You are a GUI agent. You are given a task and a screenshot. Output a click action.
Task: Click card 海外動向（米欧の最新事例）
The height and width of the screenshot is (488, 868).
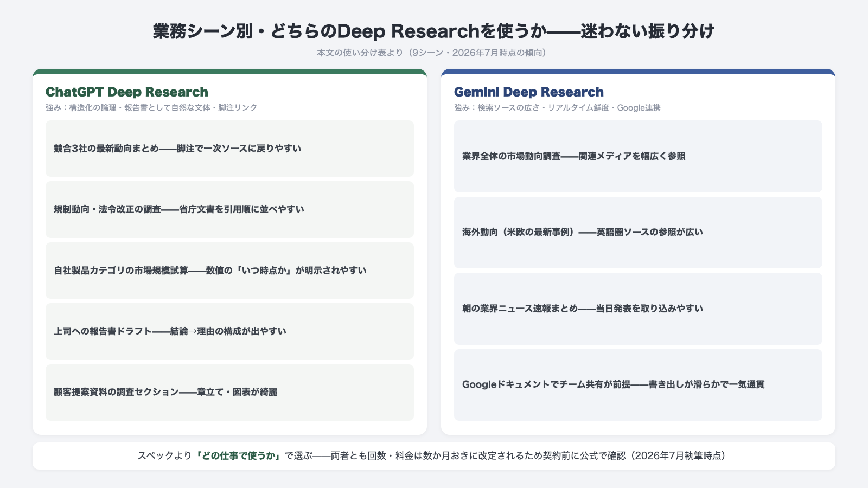pyautogui.click(x=638, y=232)
